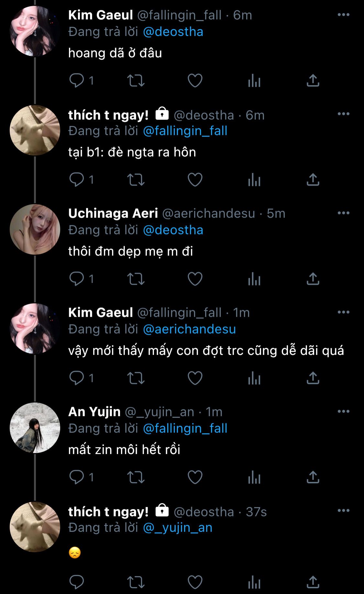Open @aerichandesu mention link in Kim Gaeul's reply

click(x=189, y=329)
